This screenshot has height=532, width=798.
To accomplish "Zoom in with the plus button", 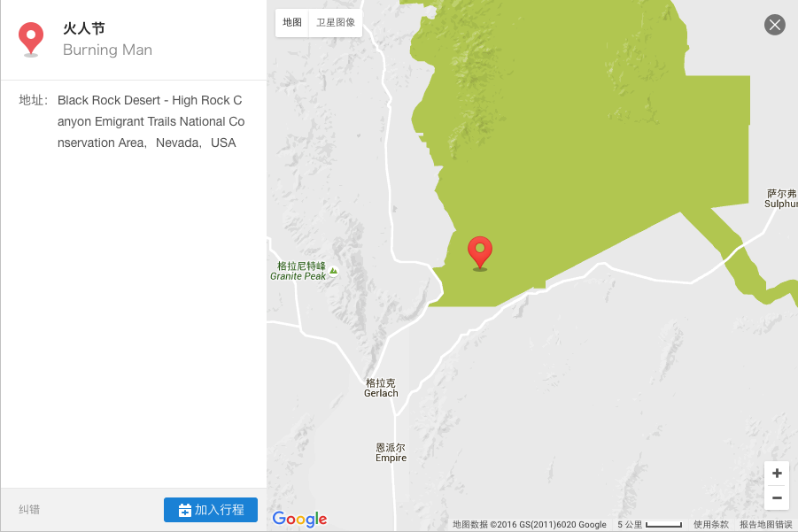I will [777, 473].
